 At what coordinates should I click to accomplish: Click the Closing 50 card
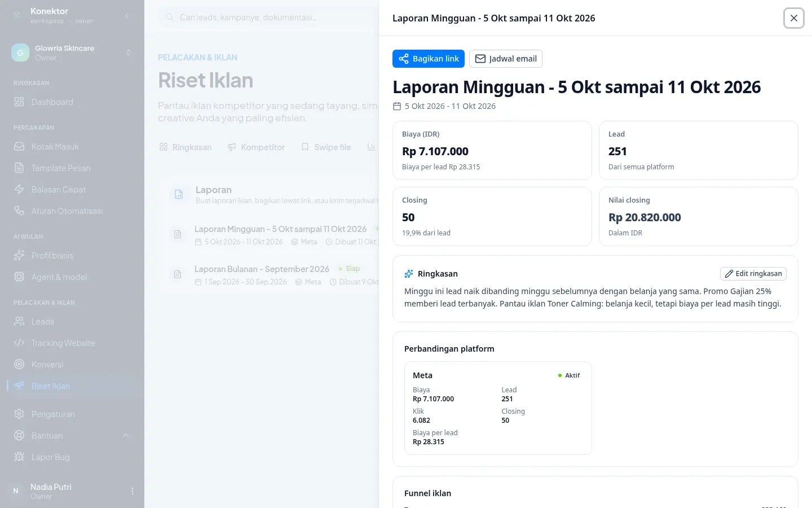[x=492, y=217]
